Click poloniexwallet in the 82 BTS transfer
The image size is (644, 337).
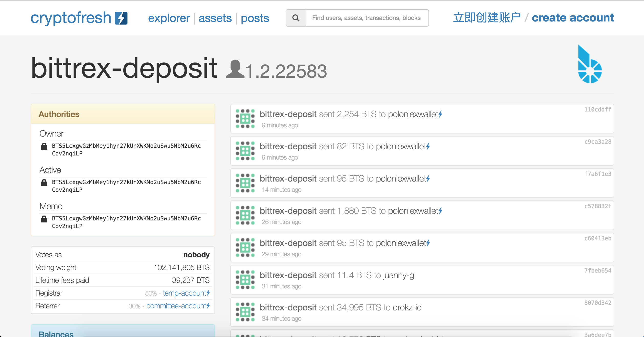click(x=401, y=147)
